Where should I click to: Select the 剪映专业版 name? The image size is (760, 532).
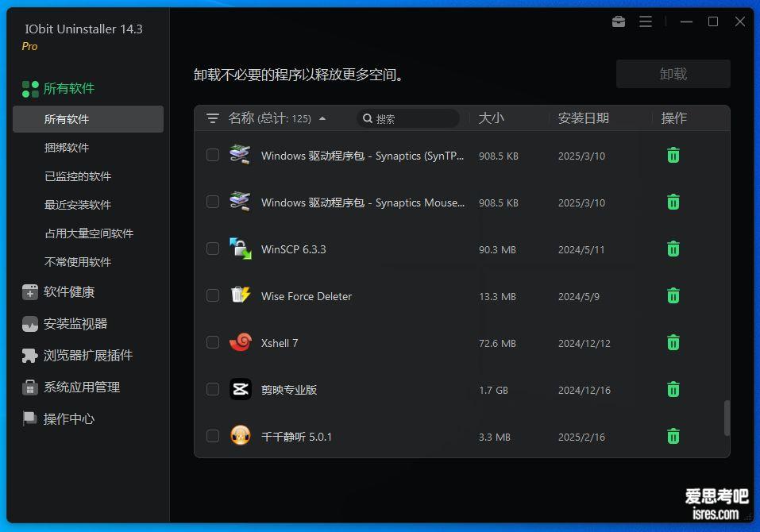[x=289, y=390]
